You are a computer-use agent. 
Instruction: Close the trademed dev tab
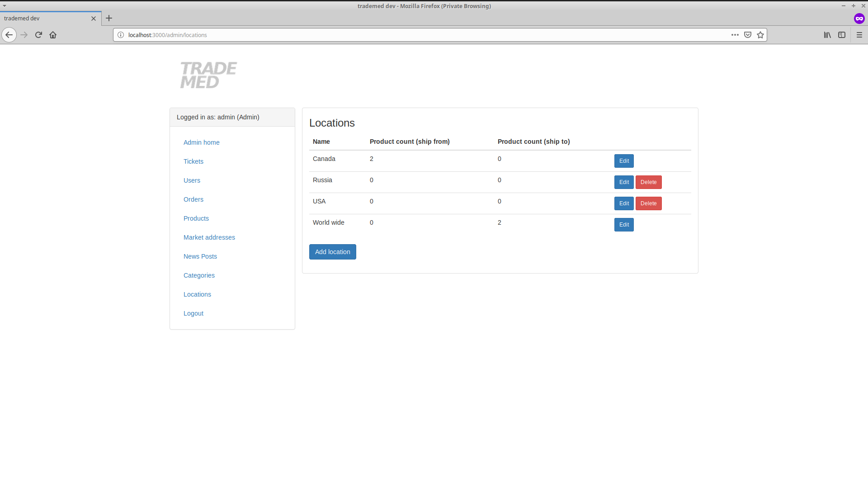point(94,19)
